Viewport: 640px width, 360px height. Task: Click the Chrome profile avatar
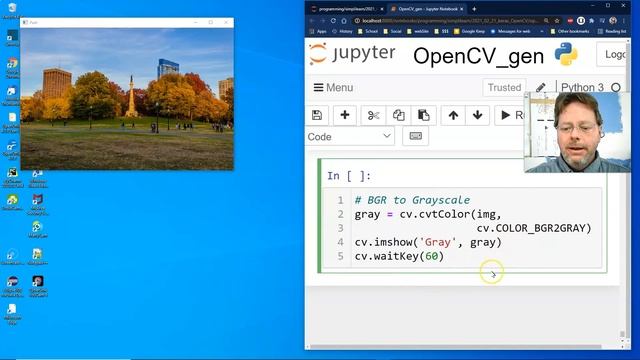click(x=613, y=20)
